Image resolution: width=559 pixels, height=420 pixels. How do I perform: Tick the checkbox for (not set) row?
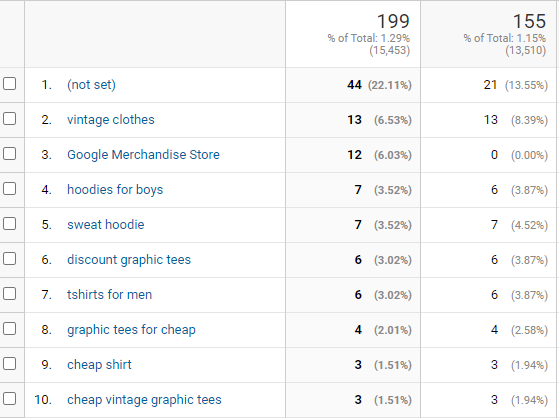coord(10,84)
